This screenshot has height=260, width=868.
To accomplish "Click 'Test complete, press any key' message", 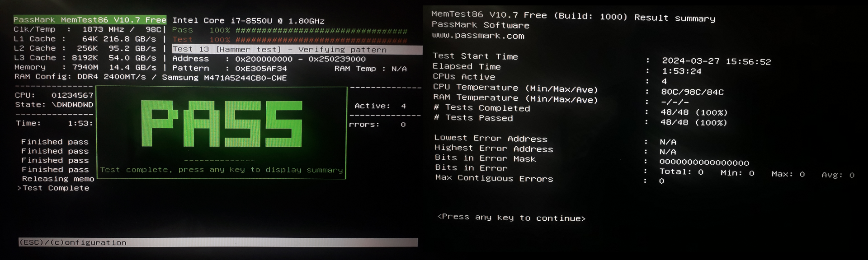I will pyautogui.click(x=222, y=170).
